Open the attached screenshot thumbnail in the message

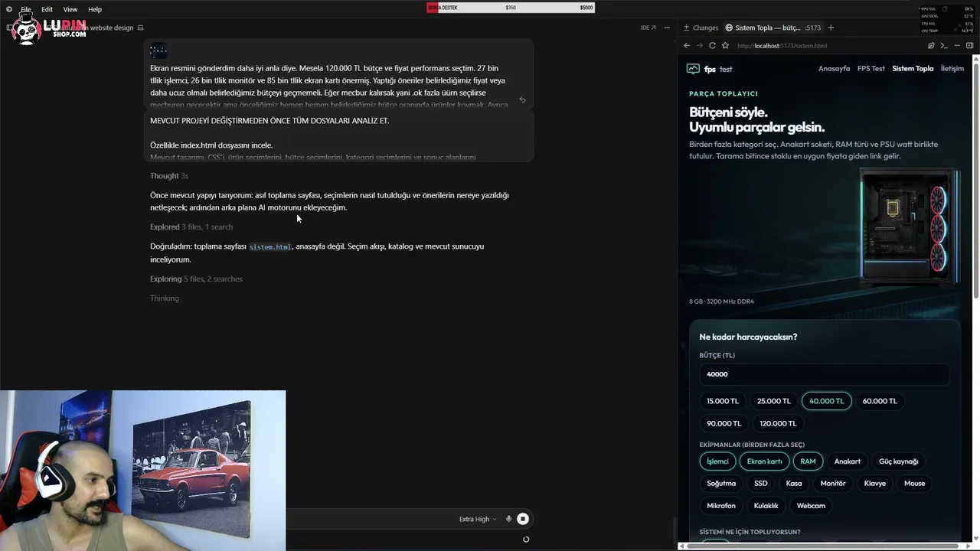coord(158,51)
